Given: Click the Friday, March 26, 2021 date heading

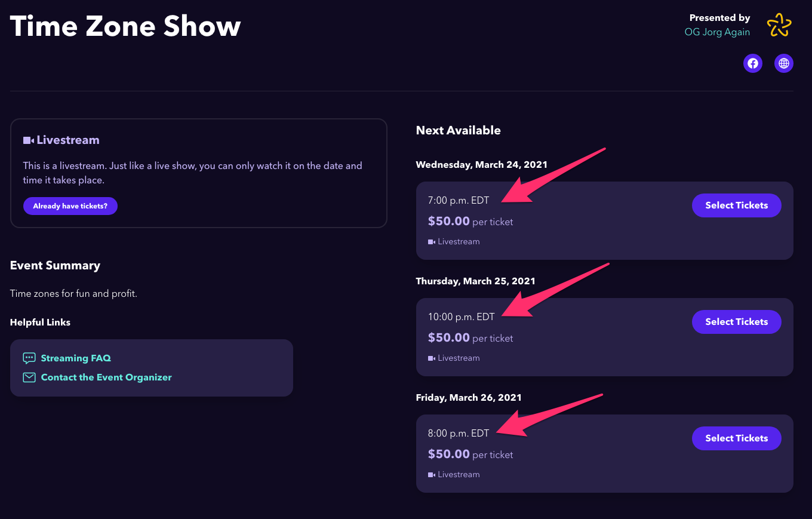Looking at the screenshot, I should (469, 398).
